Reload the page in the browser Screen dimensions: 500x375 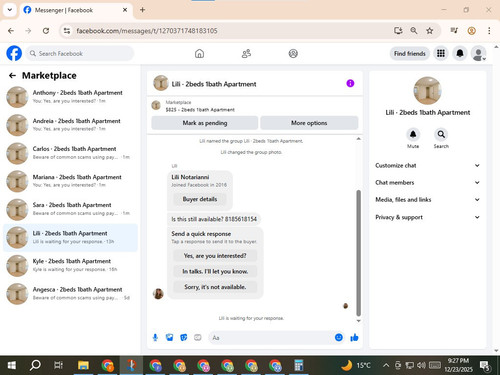click(46, 31)
